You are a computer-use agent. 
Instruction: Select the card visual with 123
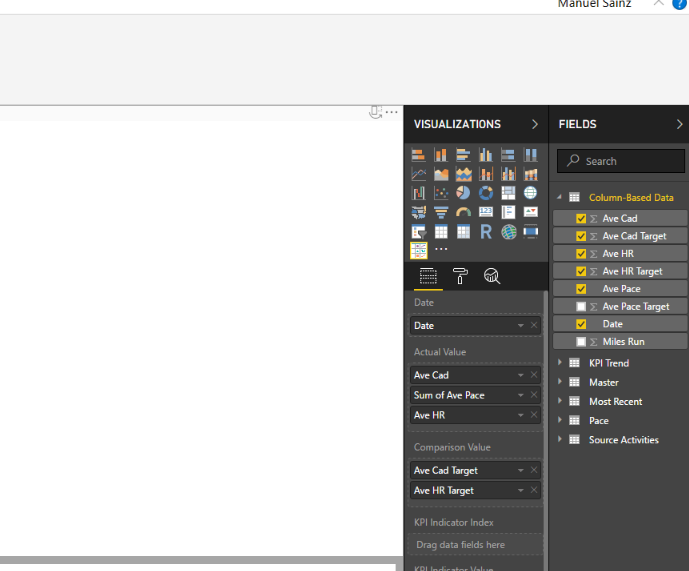[486, 212]
